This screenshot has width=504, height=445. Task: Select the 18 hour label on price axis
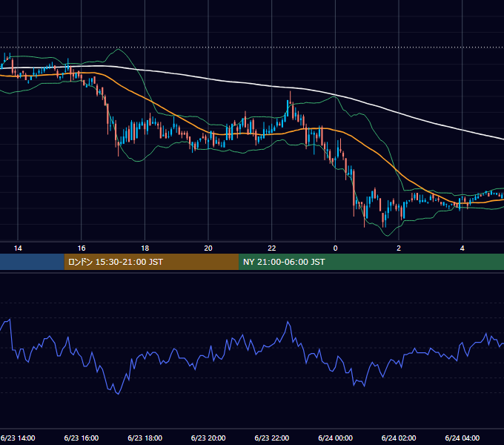coord(145,248)
